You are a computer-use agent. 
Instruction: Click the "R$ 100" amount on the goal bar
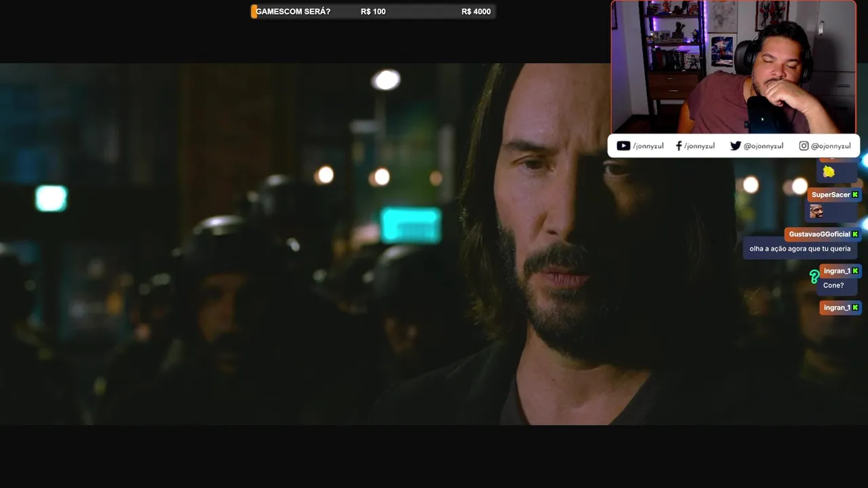(x=373, y=12)
